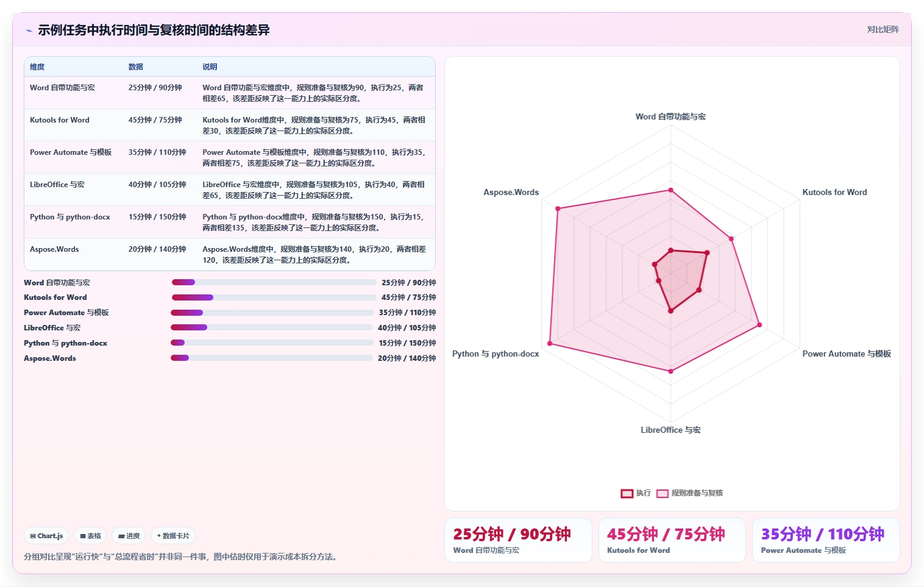
Task: Click the 表格 chip
Action: [x=90, y=536]
